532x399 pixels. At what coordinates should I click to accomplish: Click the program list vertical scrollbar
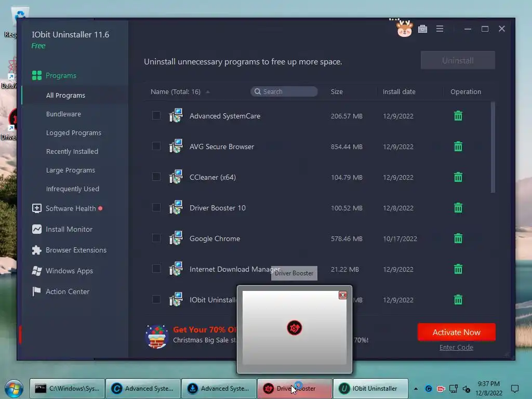[493, 147]
